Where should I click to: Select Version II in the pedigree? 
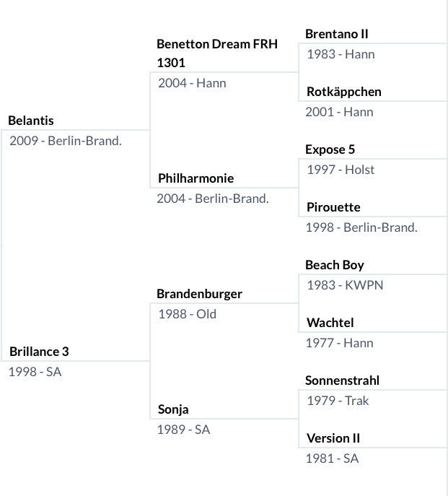coord(333,438)
